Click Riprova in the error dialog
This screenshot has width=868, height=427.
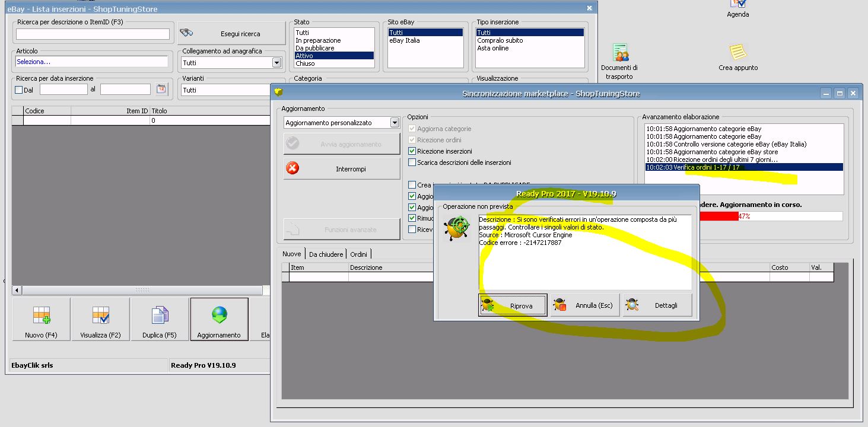pyautogui.click(x=514, y=305)
